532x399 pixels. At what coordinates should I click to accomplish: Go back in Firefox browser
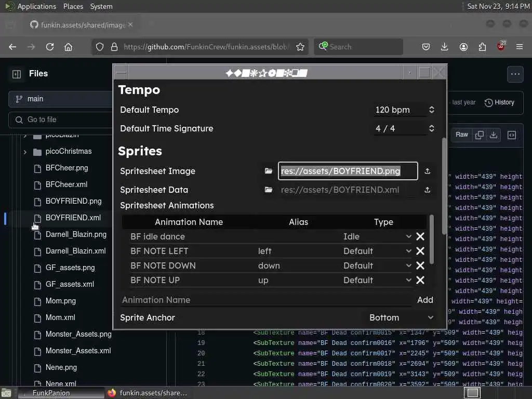(x=12, y=47)
